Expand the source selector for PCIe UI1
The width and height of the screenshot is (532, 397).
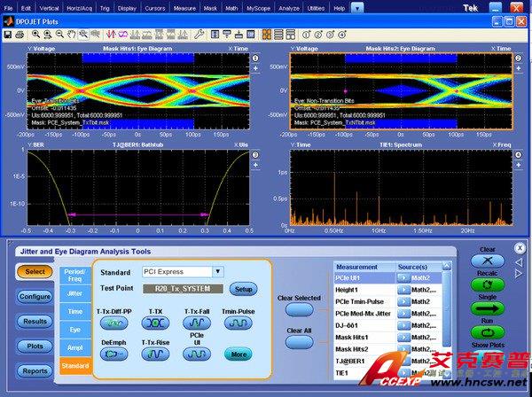[x=402, y=277]
